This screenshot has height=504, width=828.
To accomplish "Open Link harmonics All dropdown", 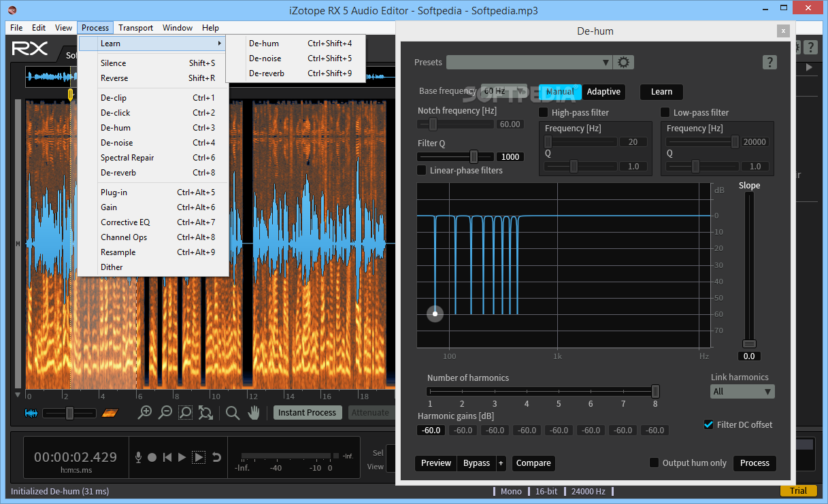I will (x=742, y=391).
